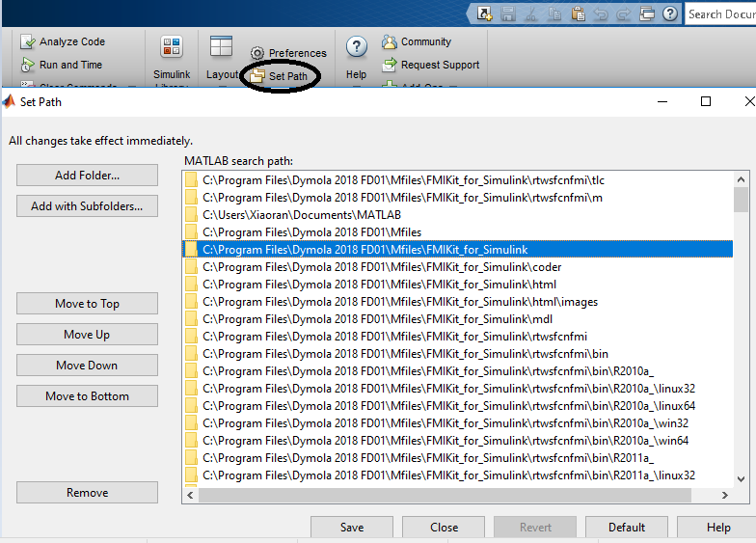The height and width of the screenshot is (543, 756).
Task: Click the Save button in Set Path dialog
Action: [x=352, y=527]
